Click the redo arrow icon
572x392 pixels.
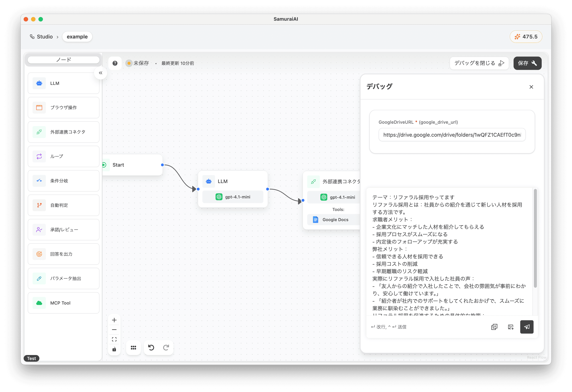click(x=166, y=347)
